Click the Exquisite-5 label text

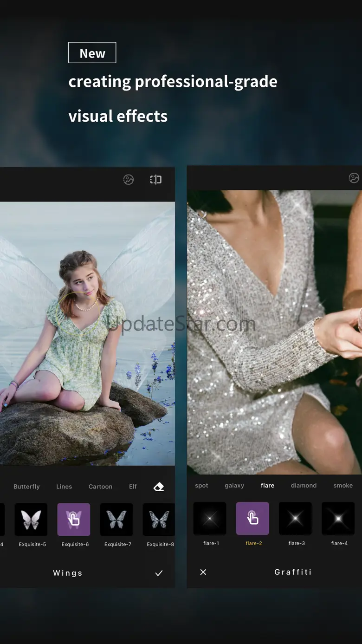[32, 544]
